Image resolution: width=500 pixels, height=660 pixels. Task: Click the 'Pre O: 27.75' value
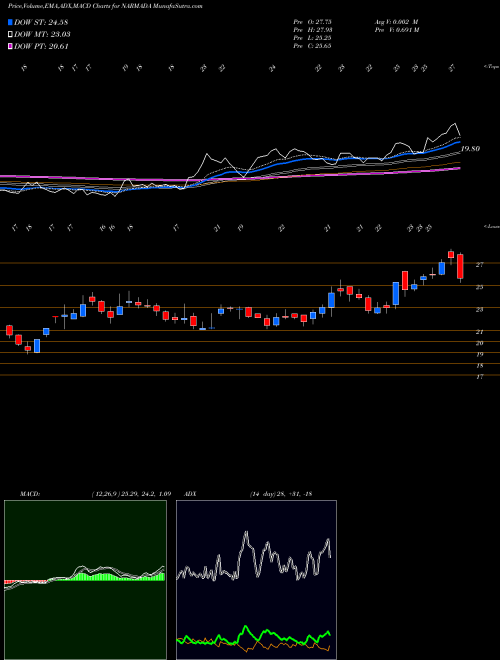[x=312, y=22]
